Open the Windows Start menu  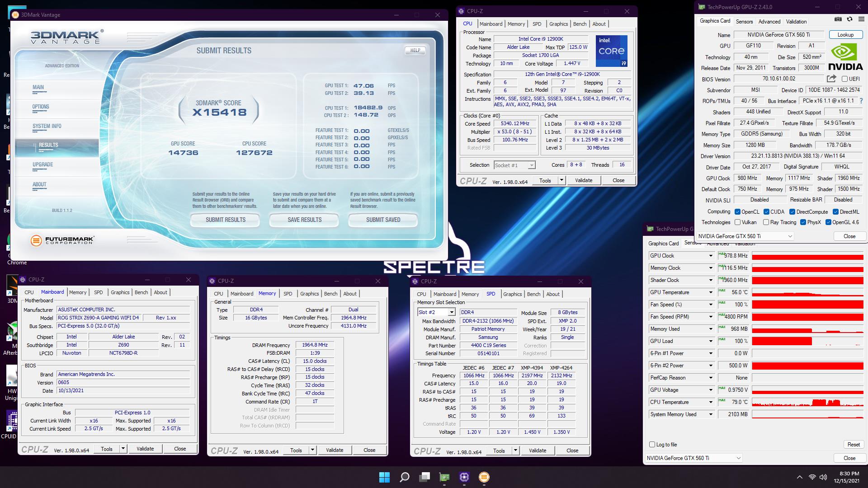[x=384, y=477]
